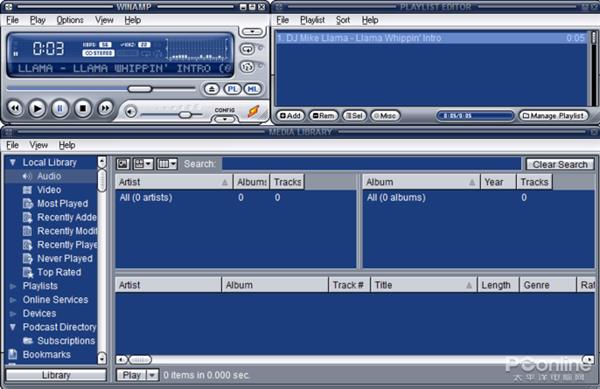Click the Manage Playlist button
600x389 pixels.
[x=554, y=116]
